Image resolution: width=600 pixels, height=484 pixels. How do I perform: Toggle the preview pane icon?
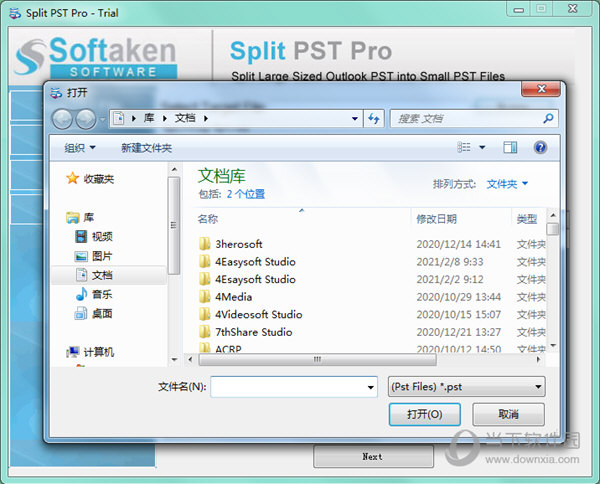click(510, 147)
